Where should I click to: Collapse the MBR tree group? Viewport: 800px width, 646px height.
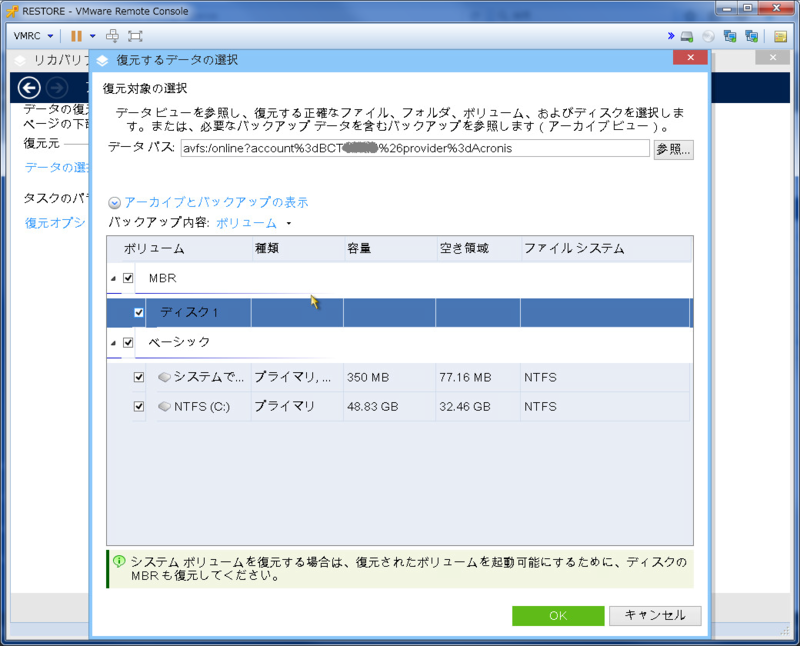click(x=112, y=278)
